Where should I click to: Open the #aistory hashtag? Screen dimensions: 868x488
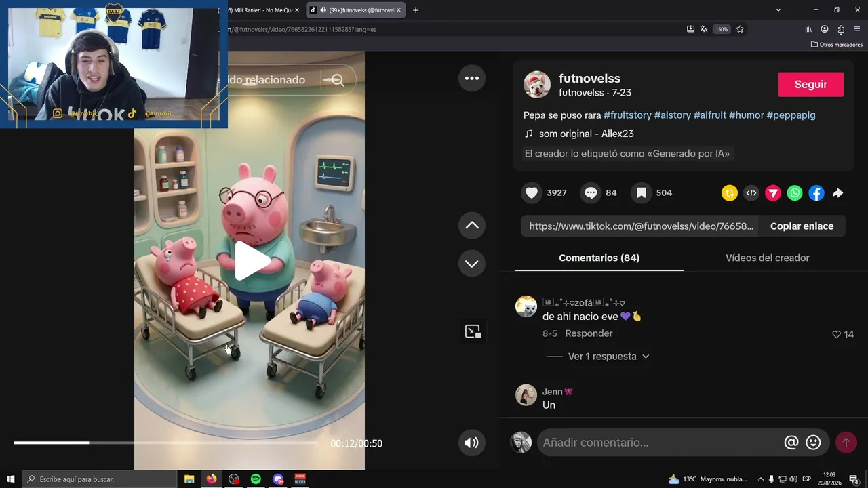tap(673, 115)
